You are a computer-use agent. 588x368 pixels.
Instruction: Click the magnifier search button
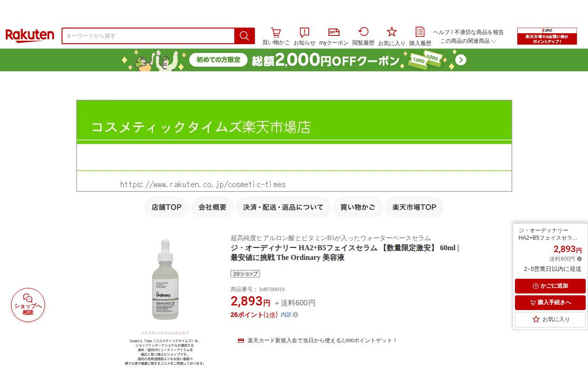244,36
